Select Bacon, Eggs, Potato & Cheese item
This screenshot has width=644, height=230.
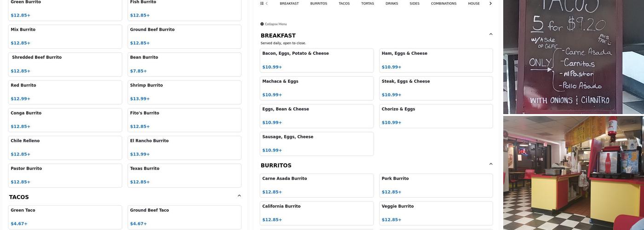[x=316, y=60]
